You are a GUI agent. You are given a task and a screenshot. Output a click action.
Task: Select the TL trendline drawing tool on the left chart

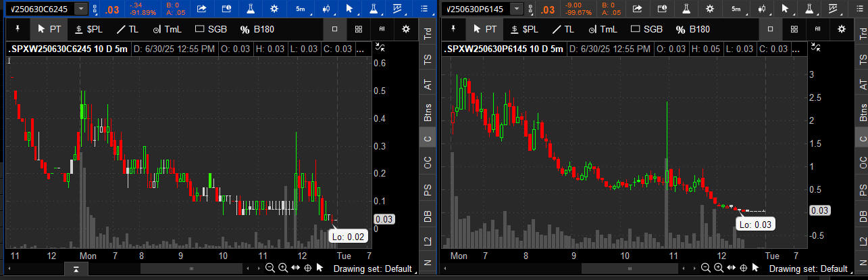127,29
